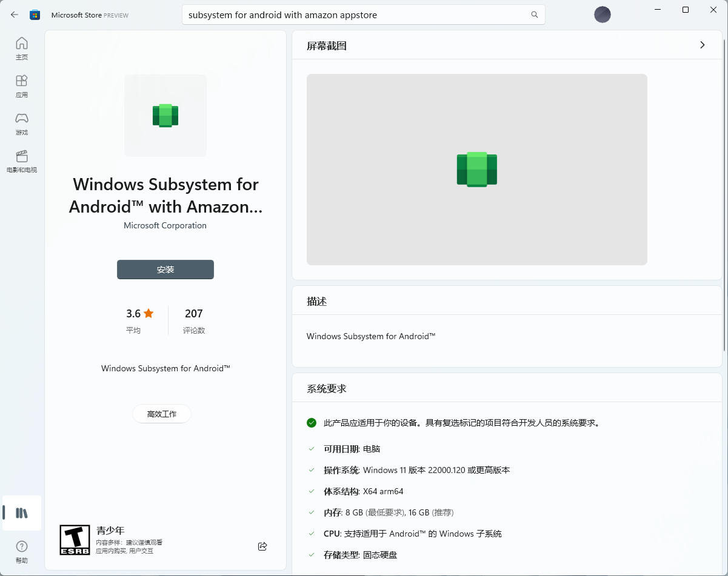Click the 描述 section heading
Viewport: 728px width, 576px height.
tap(317, 301)
